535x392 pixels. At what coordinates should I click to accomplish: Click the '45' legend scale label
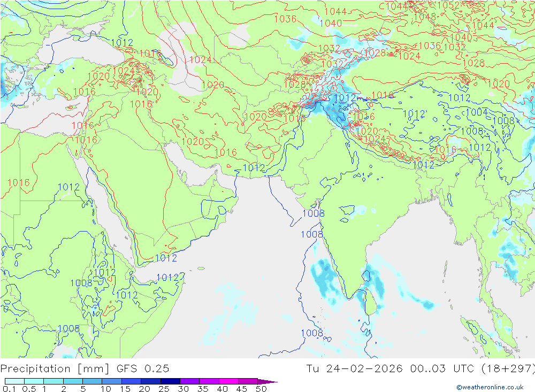point(242,389)
